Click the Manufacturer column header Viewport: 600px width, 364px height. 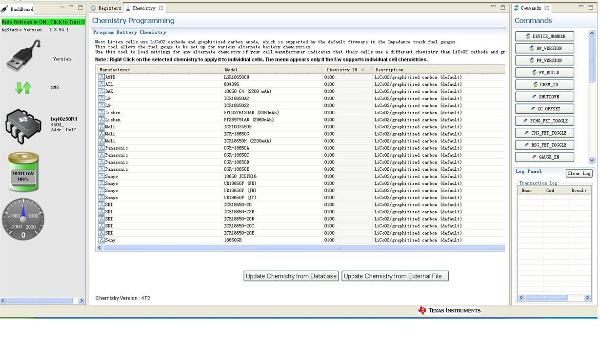[x=159, y=70]
